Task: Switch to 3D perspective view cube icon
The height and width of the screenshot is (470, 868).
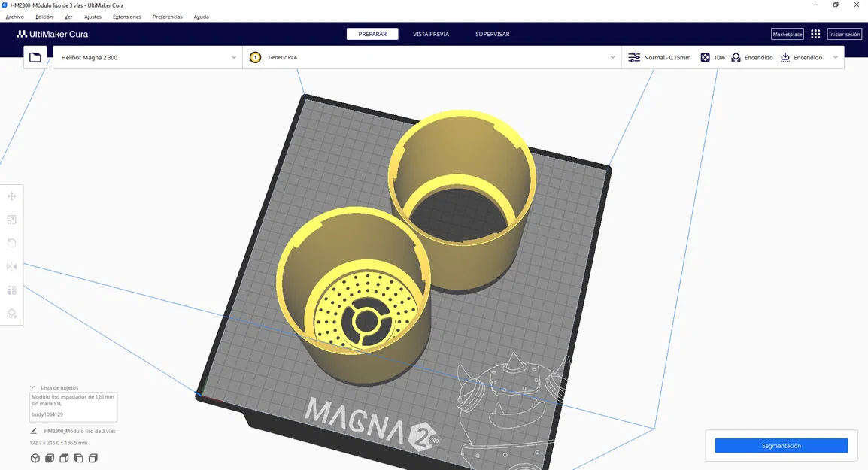Action: pos(35,459)
